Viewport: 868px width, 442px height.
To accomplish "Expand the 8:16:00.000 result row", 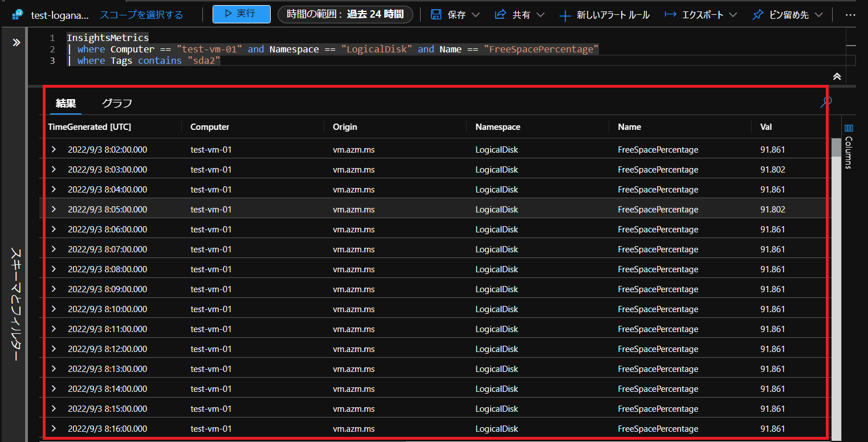I will [x=54, y=428].
